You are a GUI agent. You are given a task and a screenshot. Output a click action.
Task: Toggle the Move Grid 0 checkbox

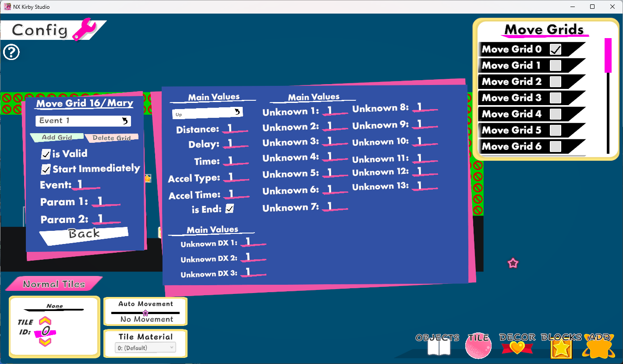coord(556,49)
